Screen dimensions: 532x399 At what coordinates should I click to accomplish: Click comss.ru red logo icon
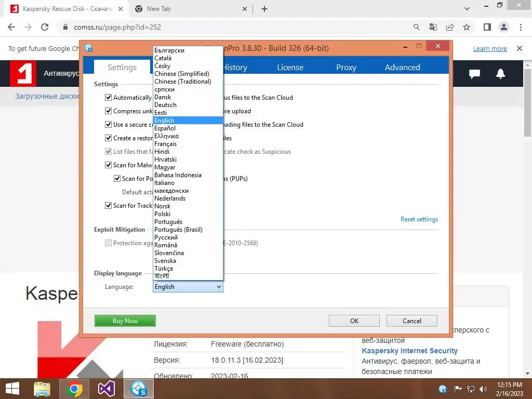coord(23,73)
